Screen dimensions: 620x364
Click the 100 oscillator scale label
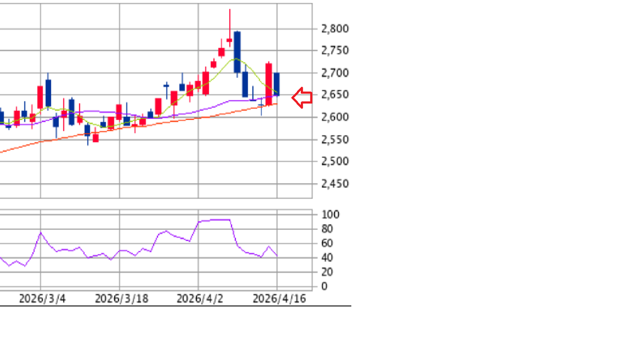pos(330,214)
